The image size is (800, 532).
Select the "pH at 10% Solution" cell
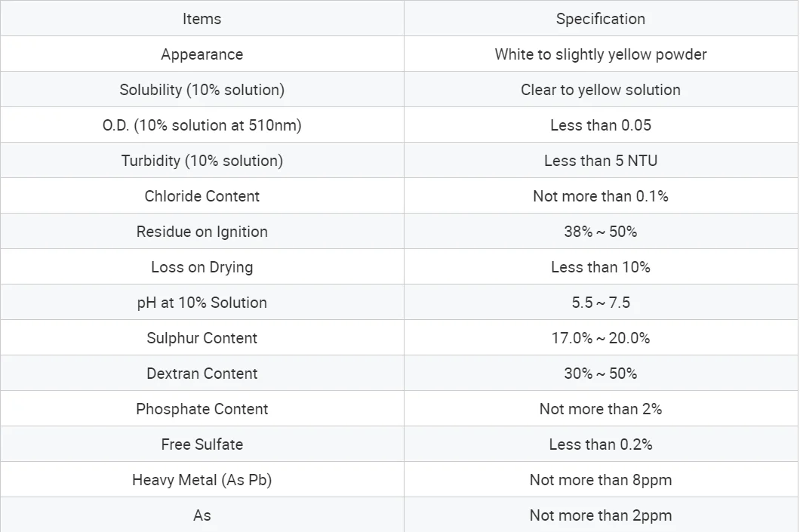click(x=202, y=303)
